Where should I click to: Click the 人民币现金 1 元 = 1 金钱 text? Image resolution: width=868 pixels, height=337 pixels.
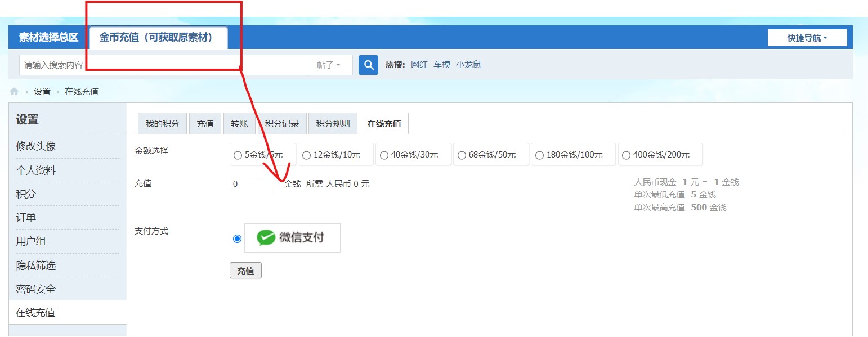[x=686, y=182]
